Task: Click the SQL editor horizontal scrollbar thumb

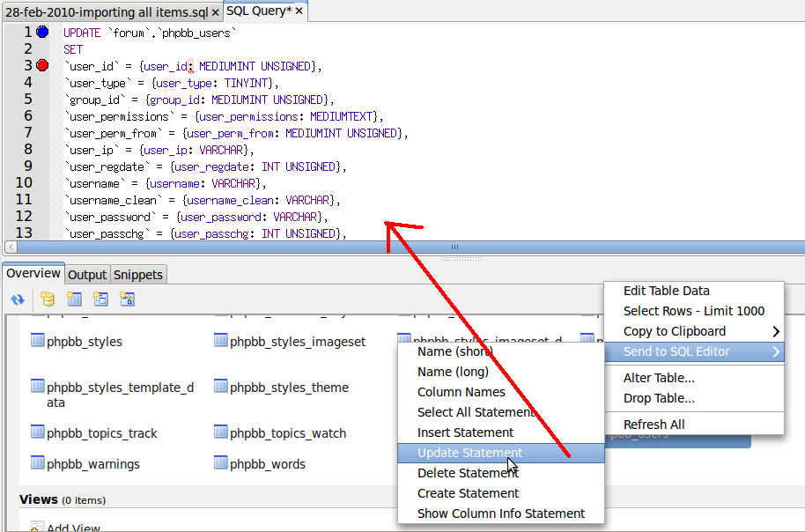Action: click(x=411, y=247)
